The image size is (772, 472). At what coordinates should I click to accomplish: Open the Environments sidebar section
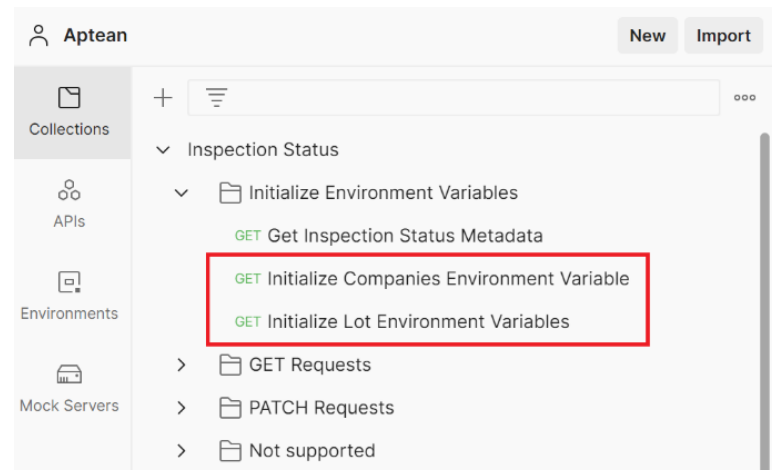coord(69,295)
